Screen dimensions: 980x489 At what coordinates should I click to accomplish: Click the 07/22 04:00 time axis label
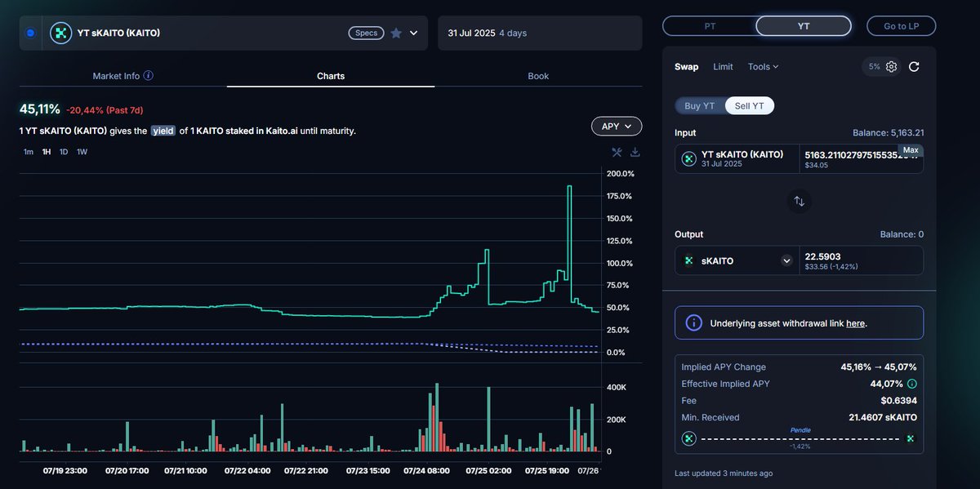coord(247,470)
